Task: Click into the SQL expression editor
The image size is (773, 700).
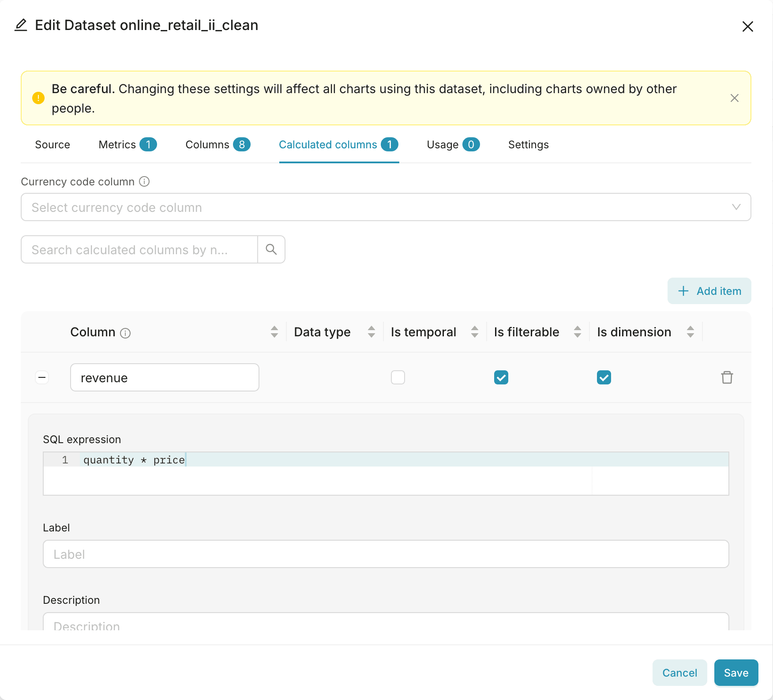Action: click(386, 474)
